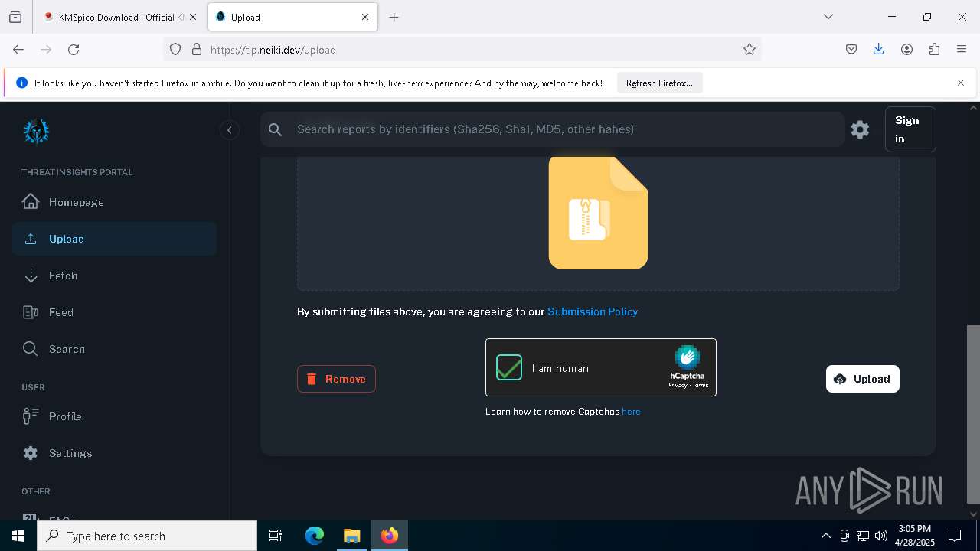The width and height of the screenshot is (980, 551).
Task: Launch Microsoft Edge from taskbar
Action: coord(315,536)
